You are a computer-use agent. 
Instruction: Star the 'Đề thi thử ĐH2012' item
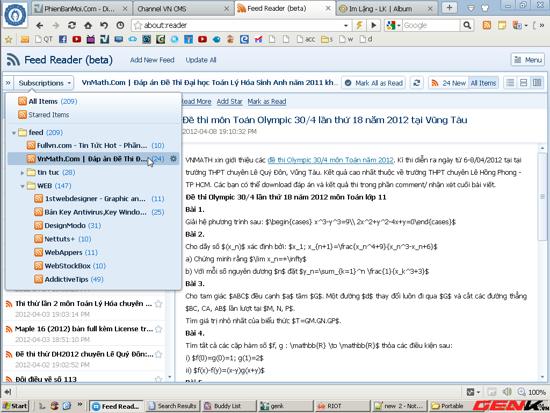click(159, 354)
